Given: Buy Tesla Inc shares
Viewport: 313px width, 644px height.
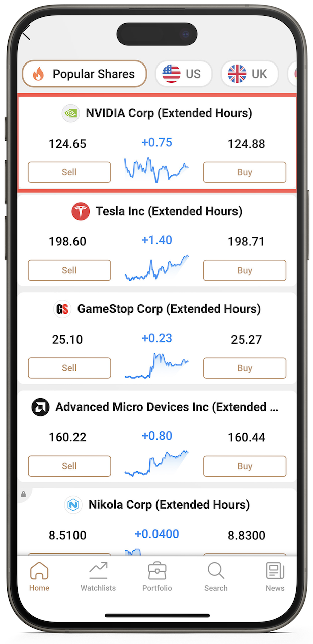Looking at the screenshot, I should click(x=245, y=270).
